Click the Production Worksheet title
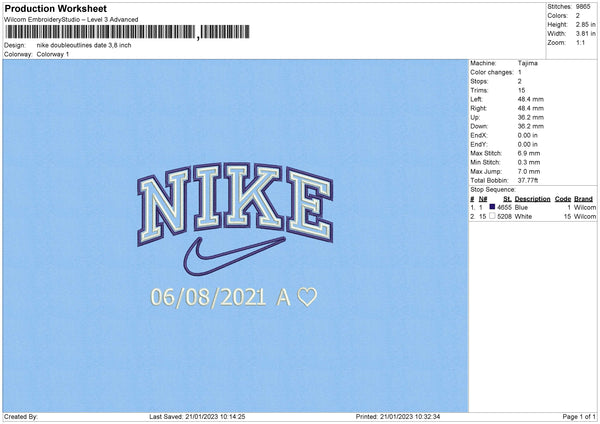The height and width of the screenshot is (424, 600). point(56,8)
